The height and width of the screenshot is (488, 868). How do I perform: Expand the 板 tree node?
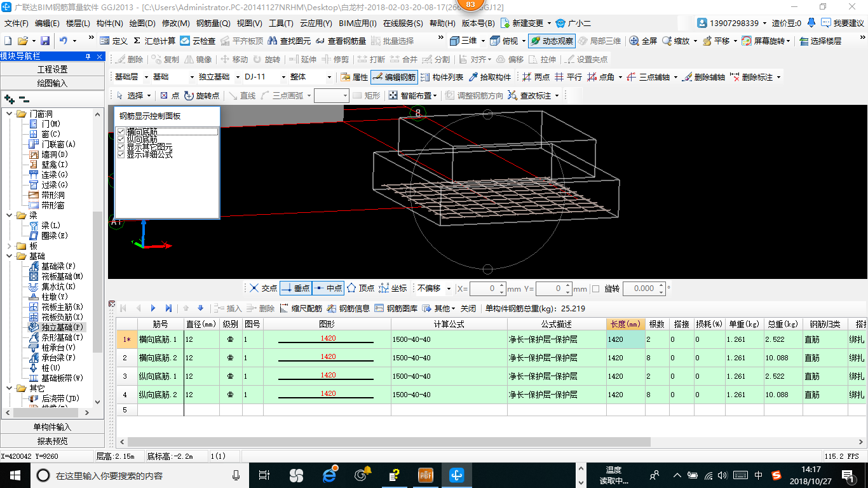click(x=9, y=246)
